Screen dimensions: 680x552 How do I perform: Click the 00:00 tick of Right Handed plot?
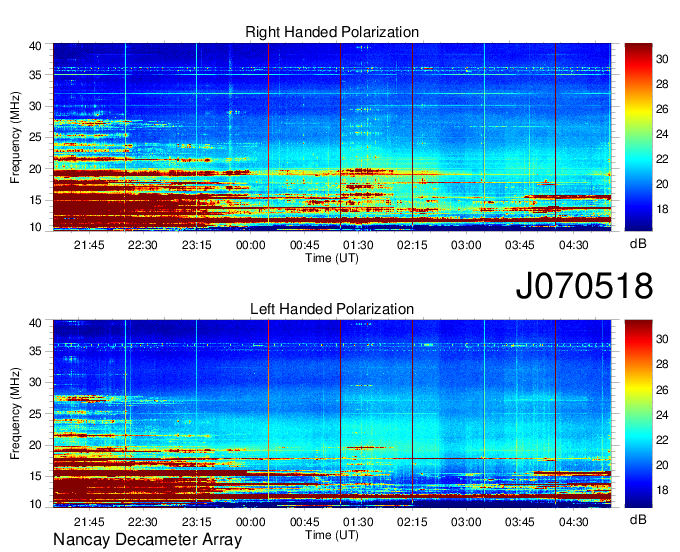click(251, 245)
